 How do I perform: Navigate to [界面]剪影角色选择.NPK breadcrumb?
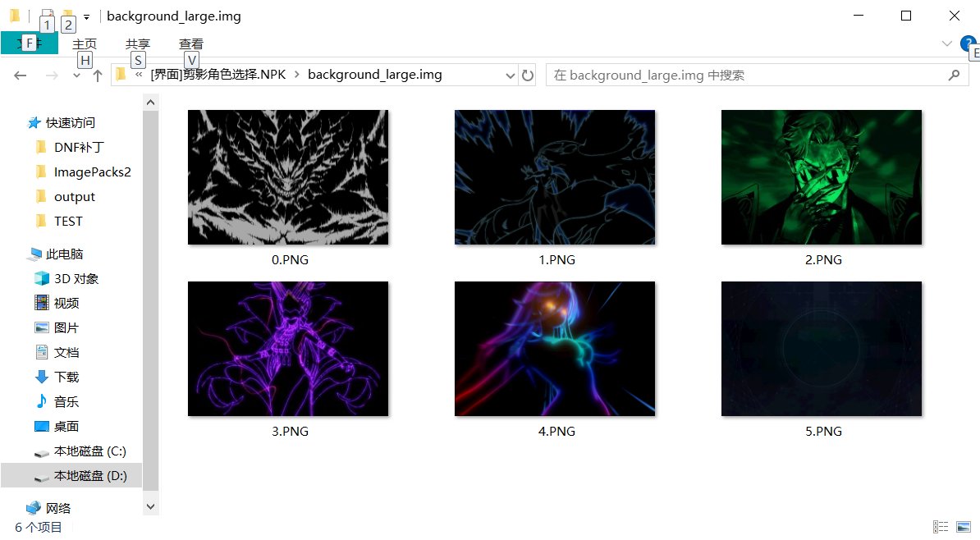[218, 75]
